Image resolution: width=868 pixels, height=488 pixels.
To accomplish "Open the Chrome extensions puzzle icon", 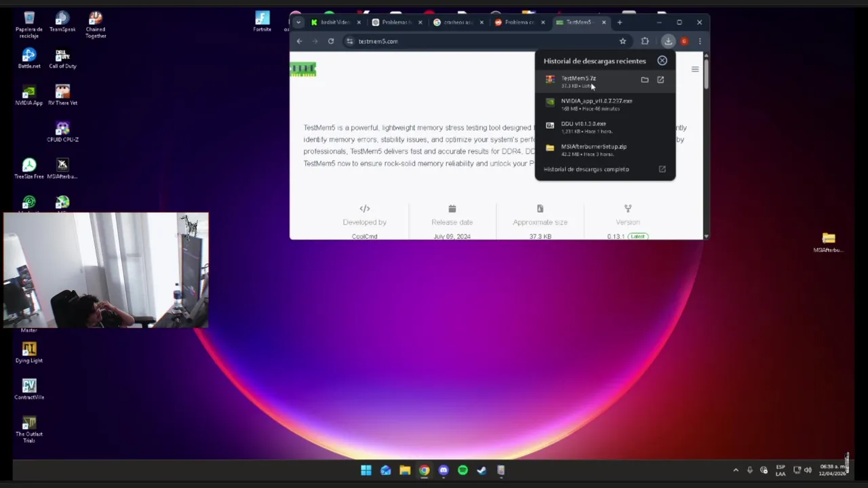I will [645, 41].
